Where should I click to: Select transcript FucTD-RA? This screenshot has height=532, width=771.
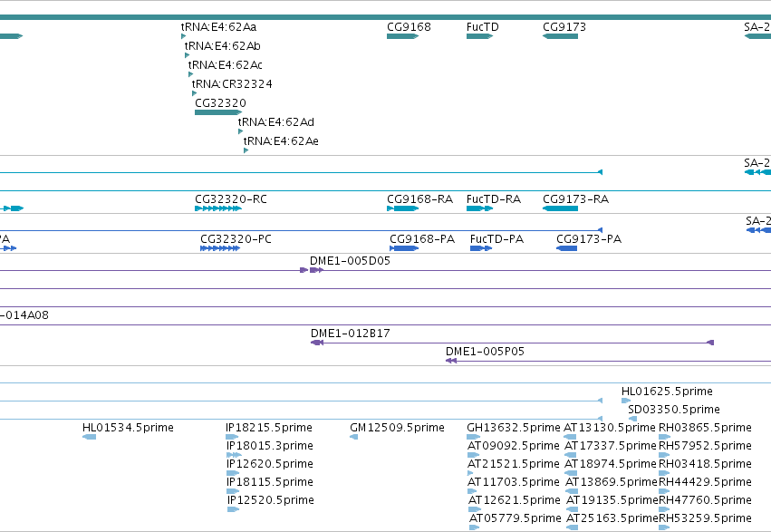pyautogui.click(x=480, y=208)
